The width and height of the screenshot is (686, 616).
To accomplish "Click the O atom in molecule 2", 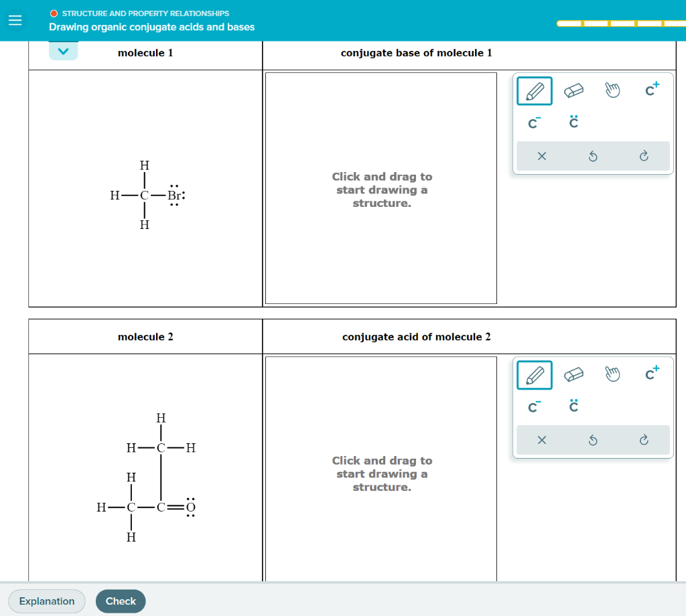I will click(x=190, y=507).
